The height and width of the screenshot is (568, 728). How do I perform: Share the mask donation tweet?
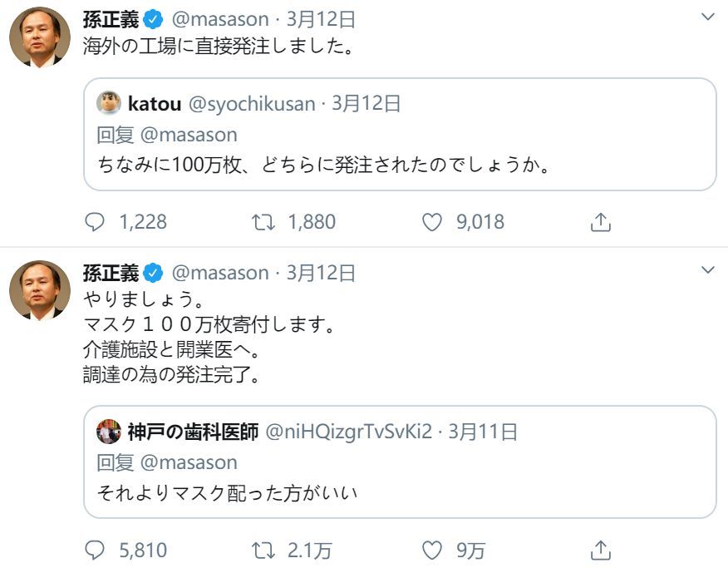[600, 550]
